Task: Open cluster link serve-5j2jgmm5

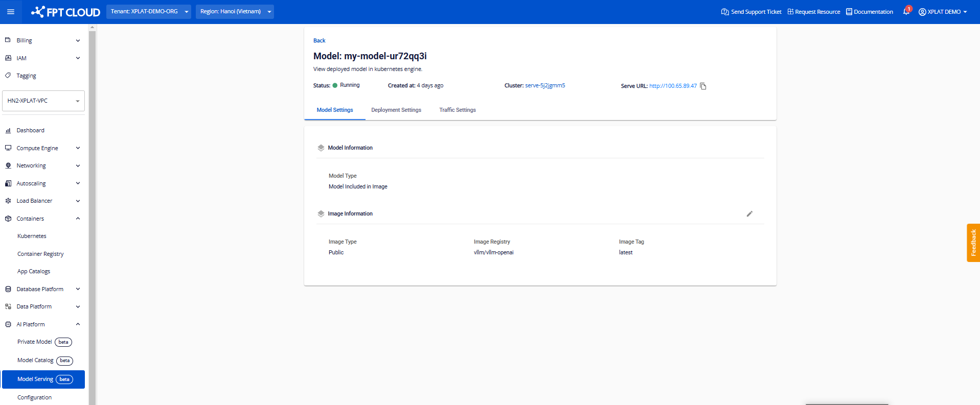Action: (545, 85)
